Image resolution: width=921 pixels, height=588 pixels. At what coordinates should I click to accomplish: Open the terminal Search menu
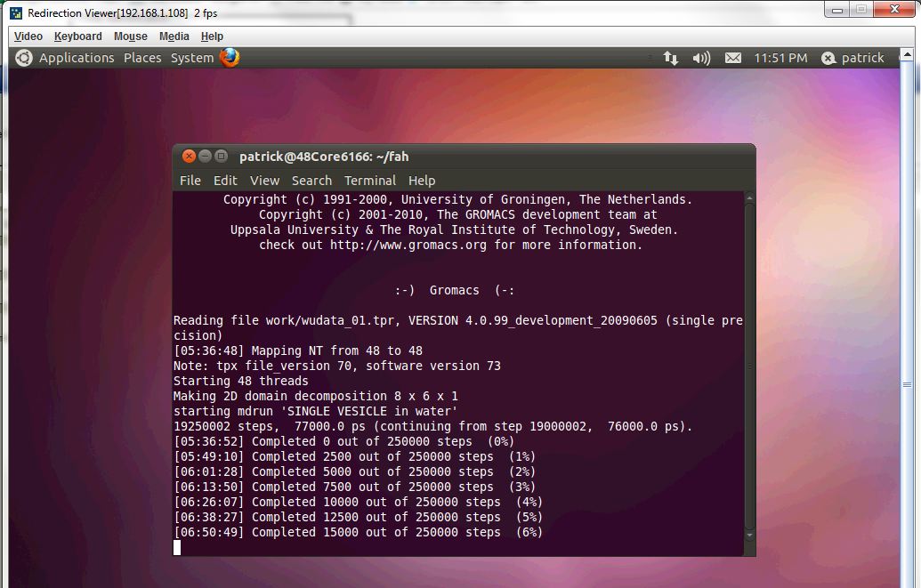pos(312,181)
